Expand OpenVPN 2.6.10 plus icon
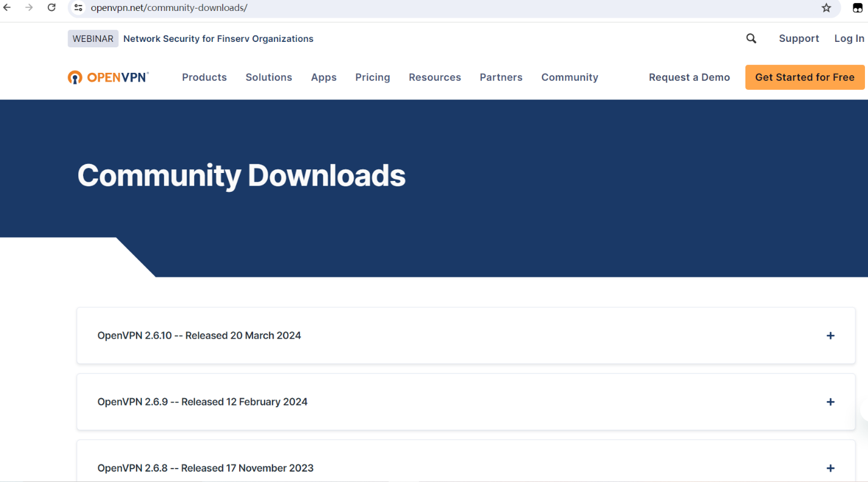This screenshot has height=482, width=868. pos(830,336)
